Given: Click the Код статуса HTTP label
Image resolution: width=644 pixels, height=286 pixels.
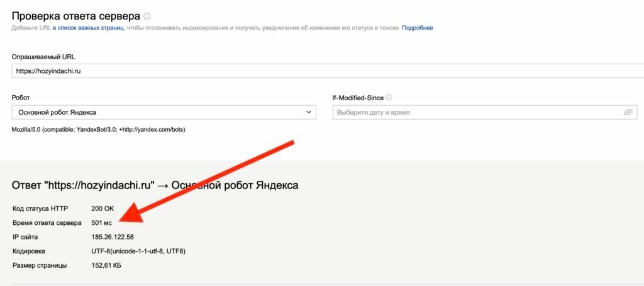Looking at the screenshot, I should point(41,209).
